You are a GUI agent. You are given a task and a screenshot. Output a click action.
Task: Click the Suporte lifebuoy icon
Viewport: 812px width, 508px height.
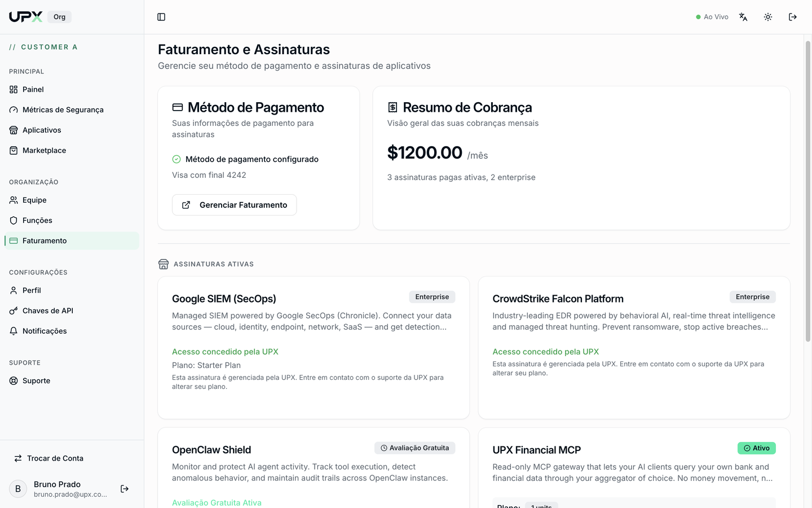(x=14, y=380)
